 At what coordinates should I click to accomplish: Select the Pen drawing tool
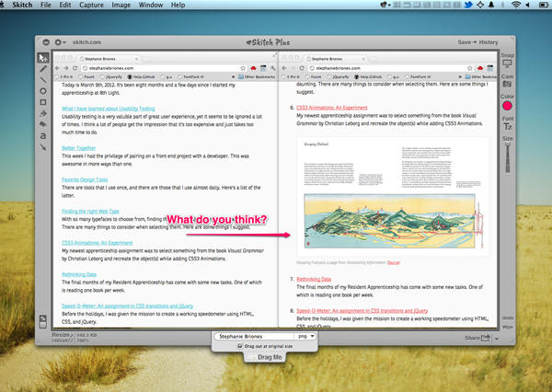click(x=43, y=69)
